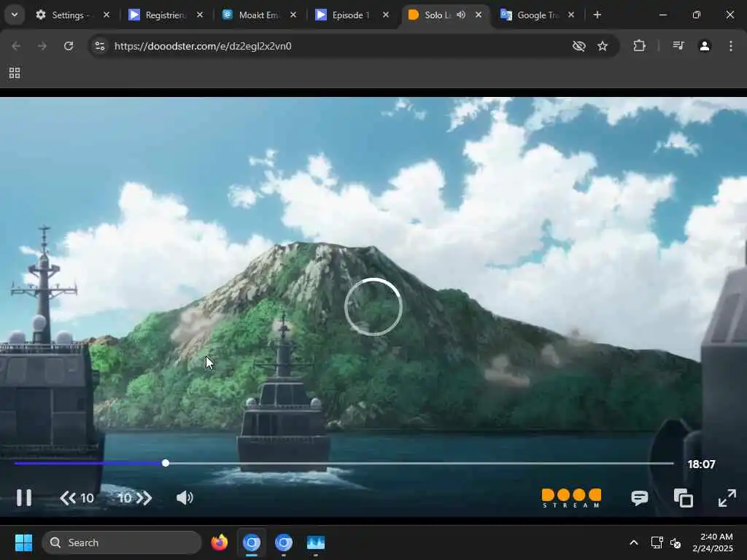Open the media controls icon
This screenshot has width=747, height=560.
[x=678, y=46]
